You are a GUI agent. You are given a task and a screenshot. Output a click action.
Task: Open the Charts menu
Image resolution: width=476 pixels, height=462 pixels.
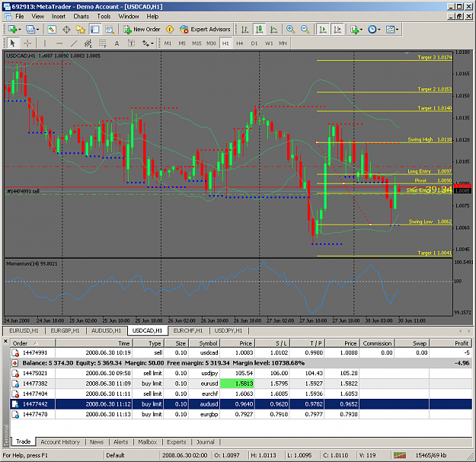(x=81, y=17)
